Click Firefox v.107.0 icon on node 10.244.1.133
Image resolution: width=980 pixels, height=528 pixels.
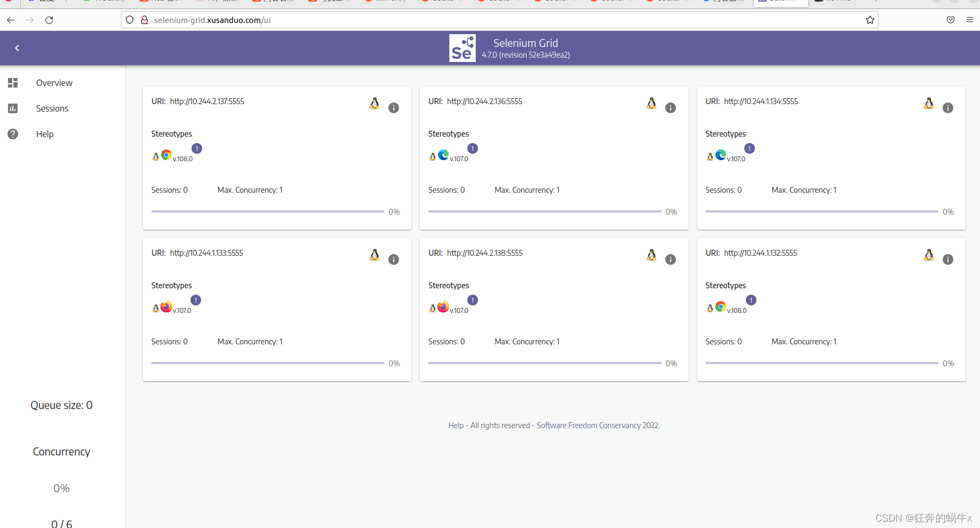coord(166,306)
